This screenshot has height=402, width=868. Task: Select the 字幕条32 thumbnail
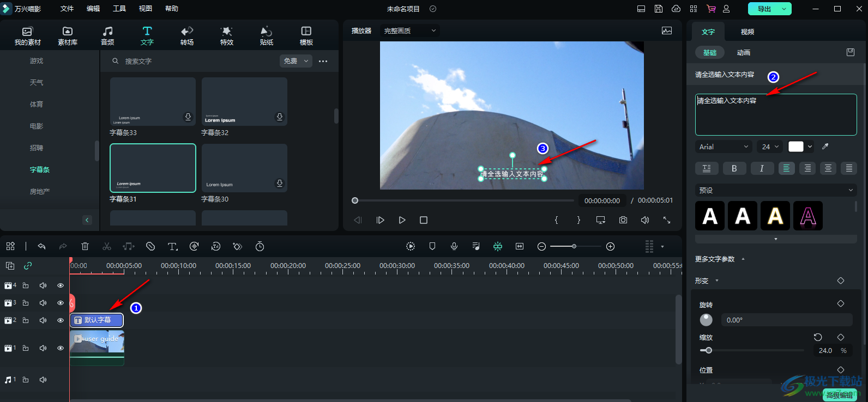coord(244,102)
